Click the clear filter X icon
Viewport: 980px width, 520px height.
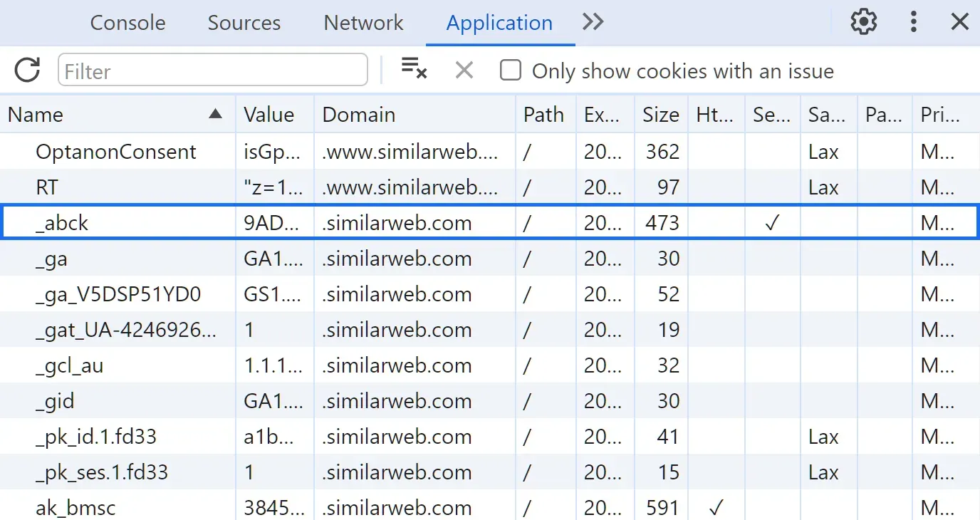click(x=464, y=70)
